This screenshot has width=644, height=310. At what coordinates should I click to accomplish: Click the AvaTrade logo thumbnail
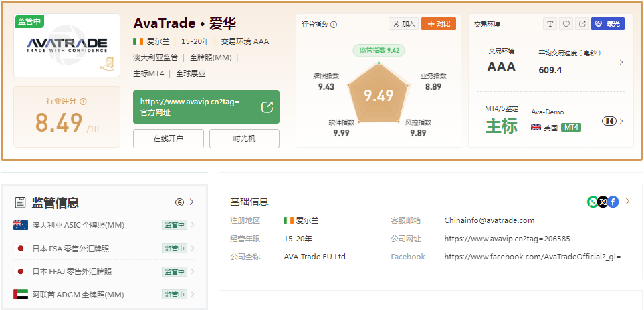click(x=67, y=45)
